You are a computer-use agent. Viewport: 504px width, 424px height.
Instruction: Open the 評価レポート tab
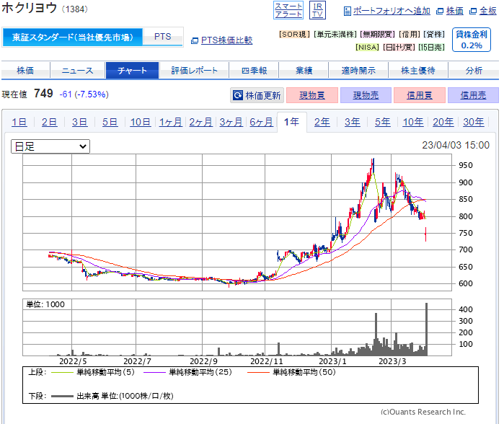click(194, 71)
